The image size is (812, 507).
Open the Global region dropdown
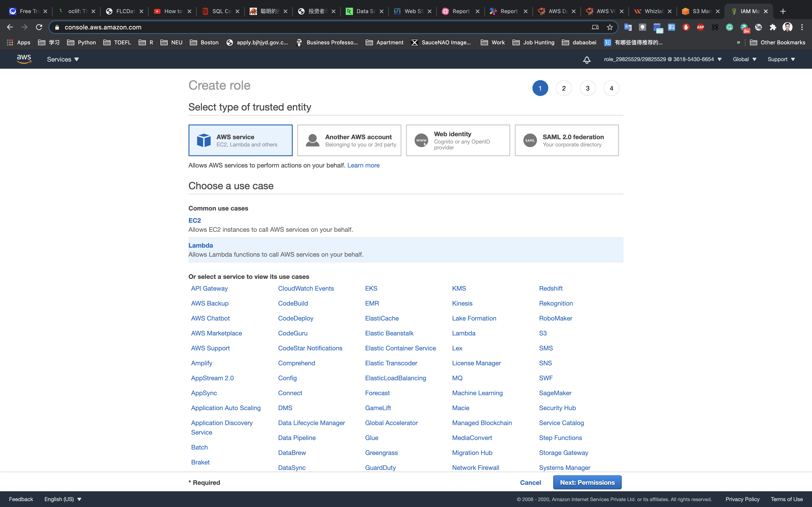tap(744, 59)
